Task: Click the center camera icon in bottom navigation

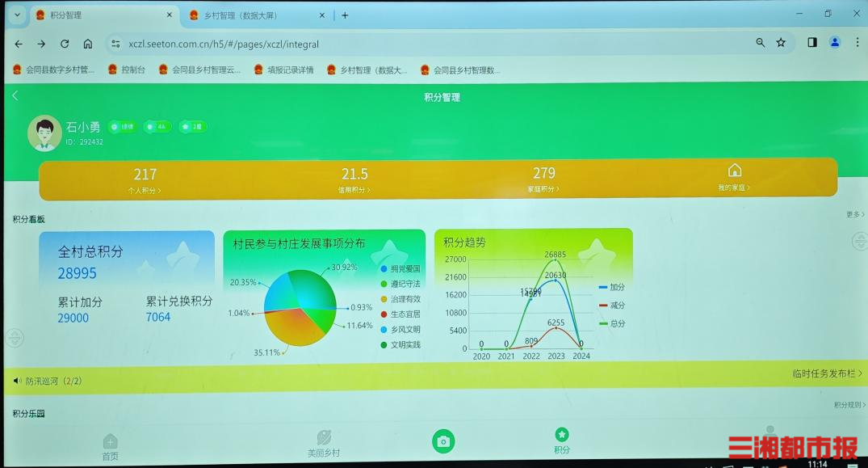Action: [442, 441]
